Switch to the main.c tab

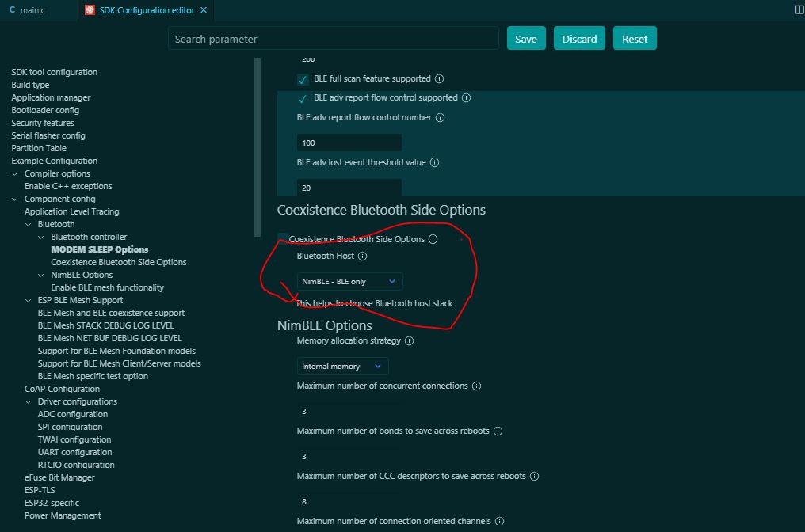32,11
